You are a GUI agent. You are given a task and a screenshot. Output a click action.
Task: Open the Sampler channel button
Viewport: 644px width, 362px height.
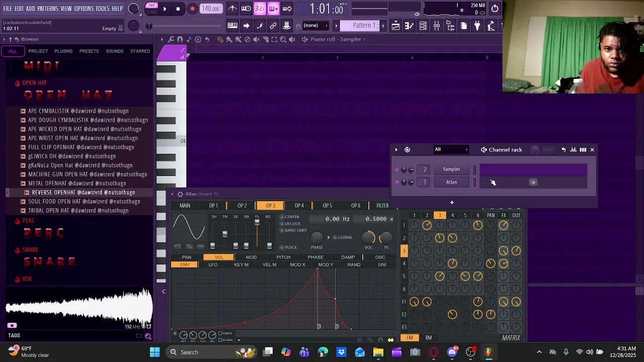click(x=451, y=169)
